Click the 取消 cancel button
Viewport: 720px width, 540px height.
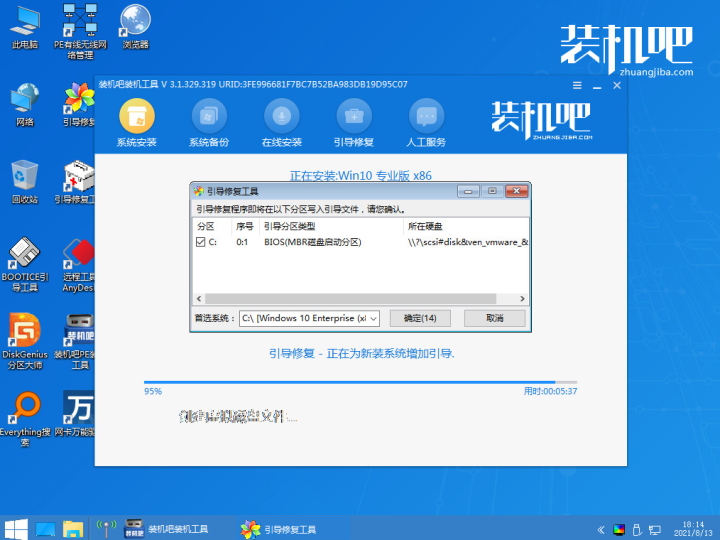coord(495,318)
